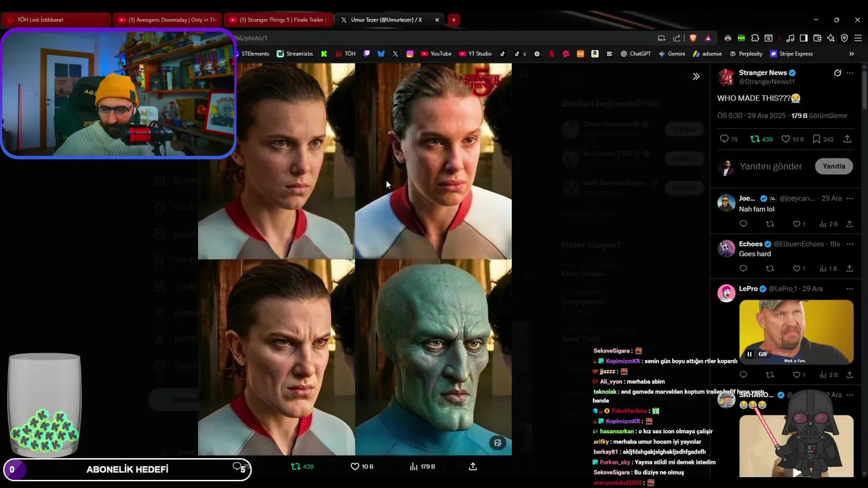Open the STElements bookmark

point(252,54)
